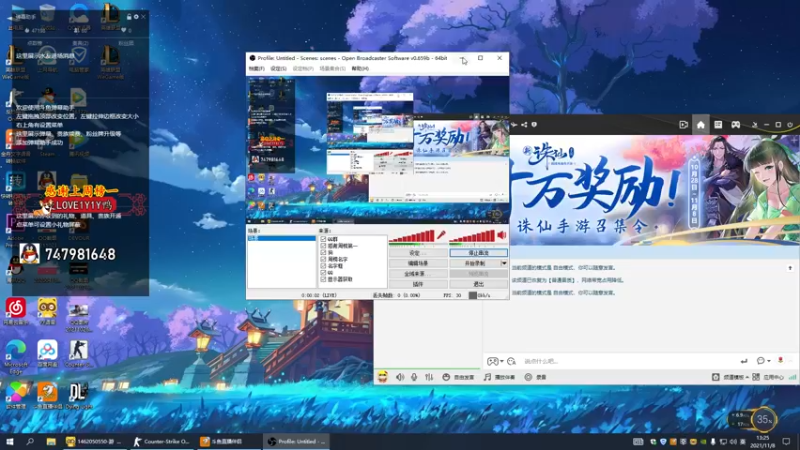Open the 场景集合(S) menu in OBS

(x=332, y=68)
